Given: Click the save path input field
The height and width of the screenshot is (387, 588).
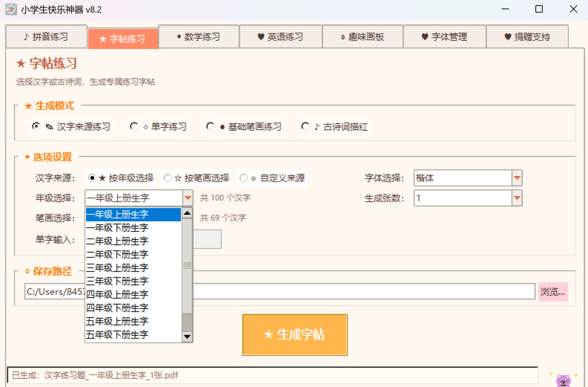Looking at the screenshot, I should [x=280, y=291].
